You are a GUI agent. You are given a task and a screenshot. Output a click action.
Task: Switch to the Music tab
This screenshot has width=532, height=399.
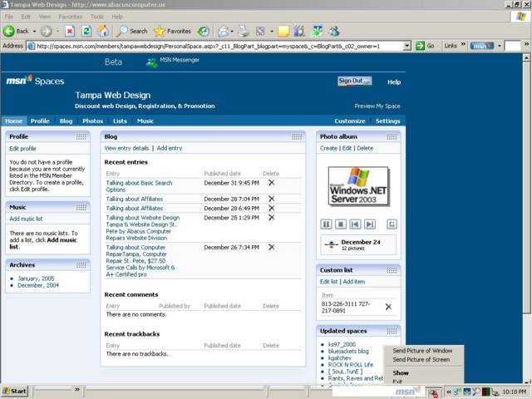pyautogui.click(x=145, y=121)
